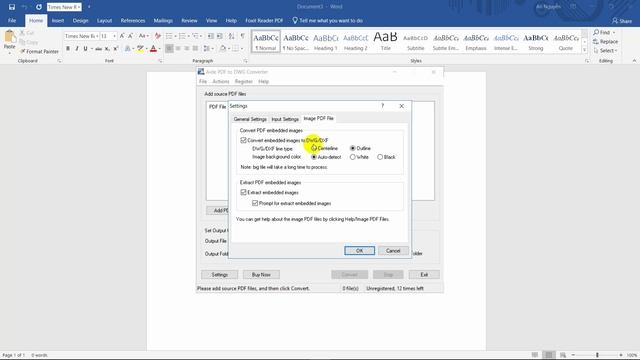
Task: Align text left
Action: pos(169,49)
